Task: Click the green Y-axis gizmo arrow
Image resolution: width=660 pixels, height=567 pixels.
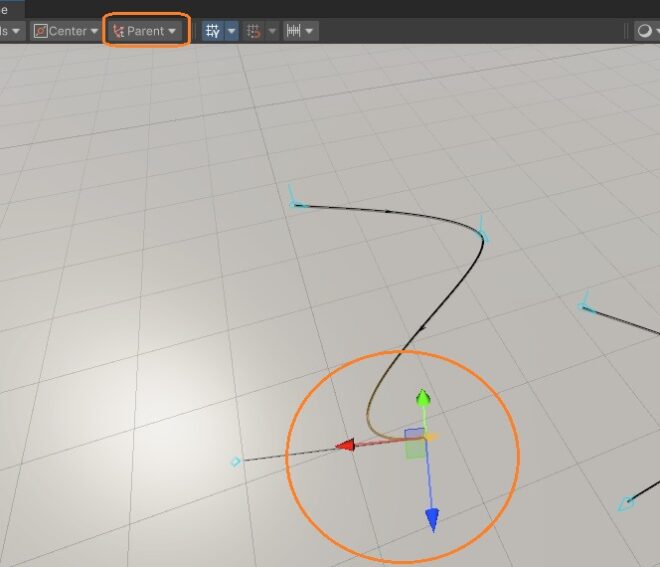Action: [x=423, y=398]
